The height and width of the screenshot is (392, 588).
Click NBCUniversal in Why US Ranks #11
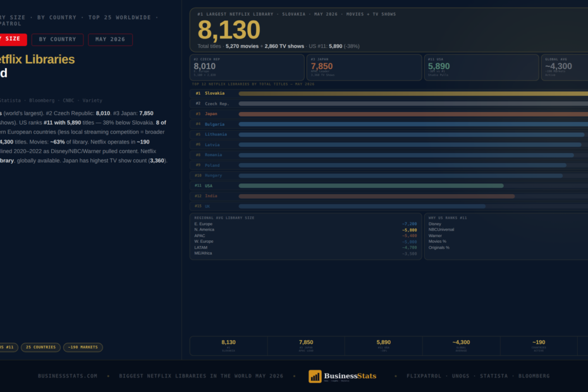click(441, 230)
